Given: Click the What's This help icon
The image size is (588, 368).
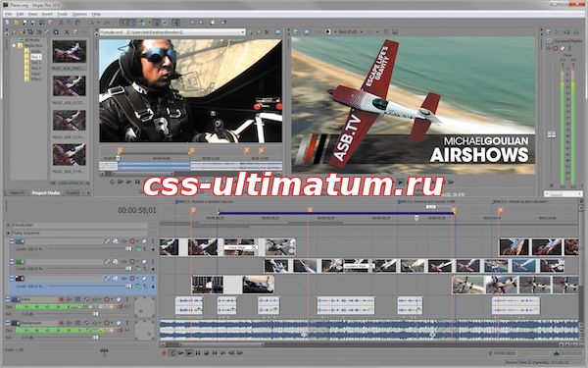Looking at the screenshot, I should click(x=223, y=23).
